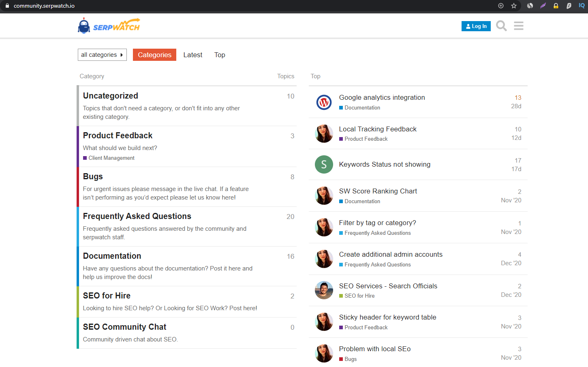This screenshot has height=367, width=588.
Task: Open the hamburger menu icon
Action: tap(518, 26)
